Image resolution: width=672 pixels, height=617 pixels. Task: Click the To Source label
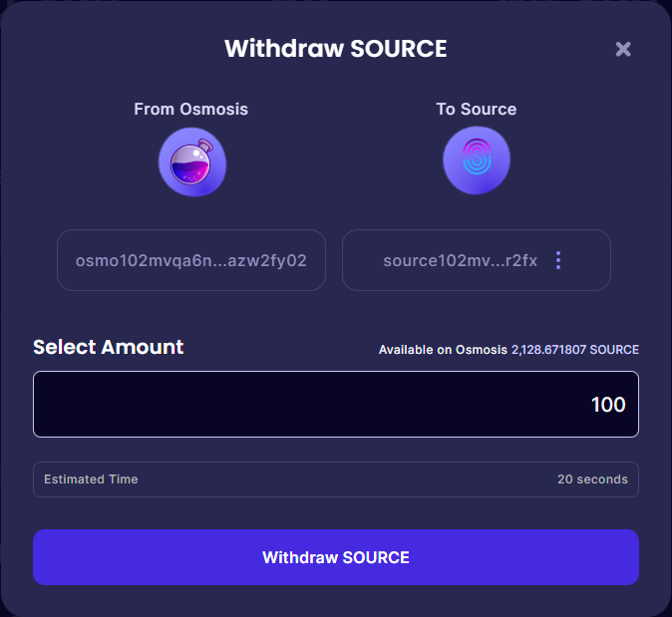pos(477,109)
